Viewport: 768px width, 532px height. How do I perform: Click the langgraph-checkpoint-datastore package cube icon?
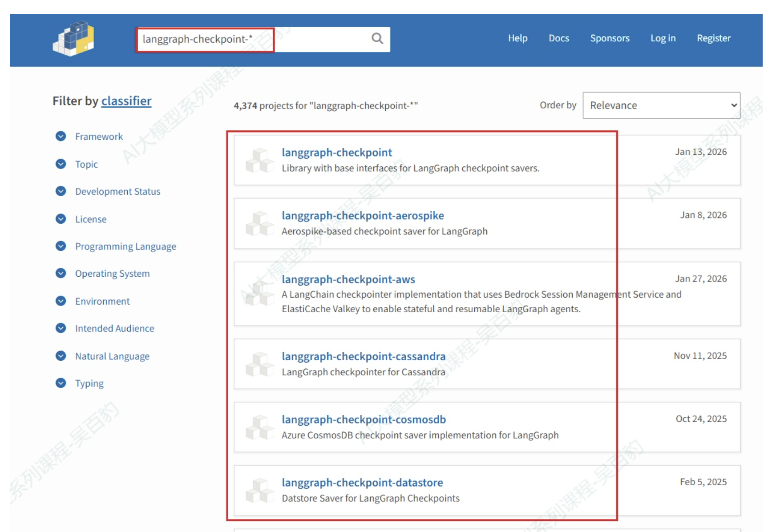click(x=260, y=490)
